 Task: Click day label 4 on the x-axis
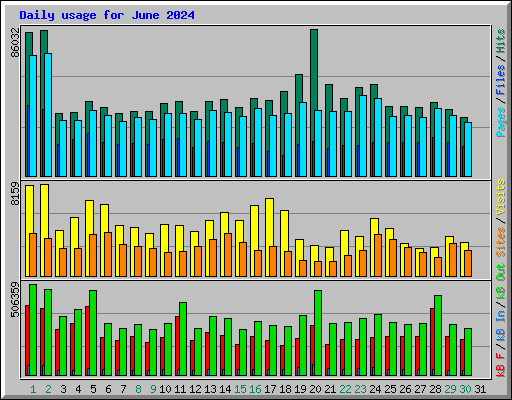(78, 389)
